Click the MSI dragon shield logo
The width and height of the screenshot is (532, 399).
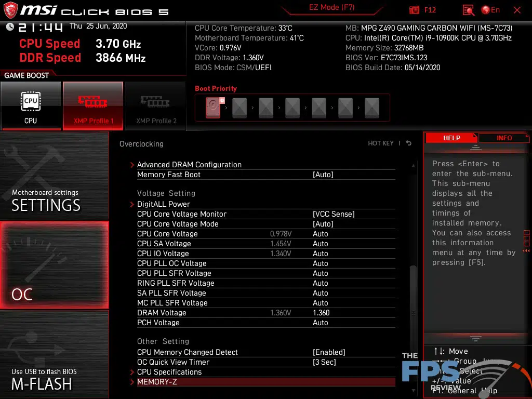coord(10,10)
